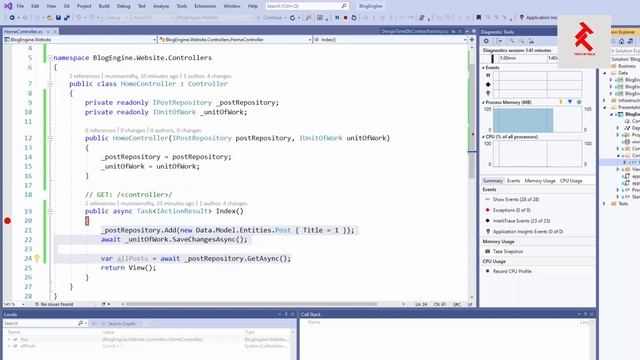This screenshot has width=640, height=360.
Task: Collapse the HomeController class block
Action: point(50,84)
